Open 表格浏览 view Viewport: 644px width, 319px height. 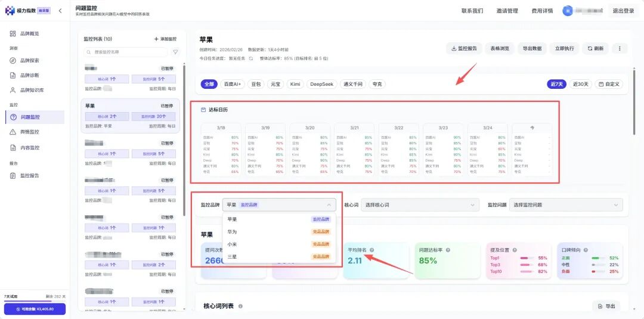(x=500, y=48)
